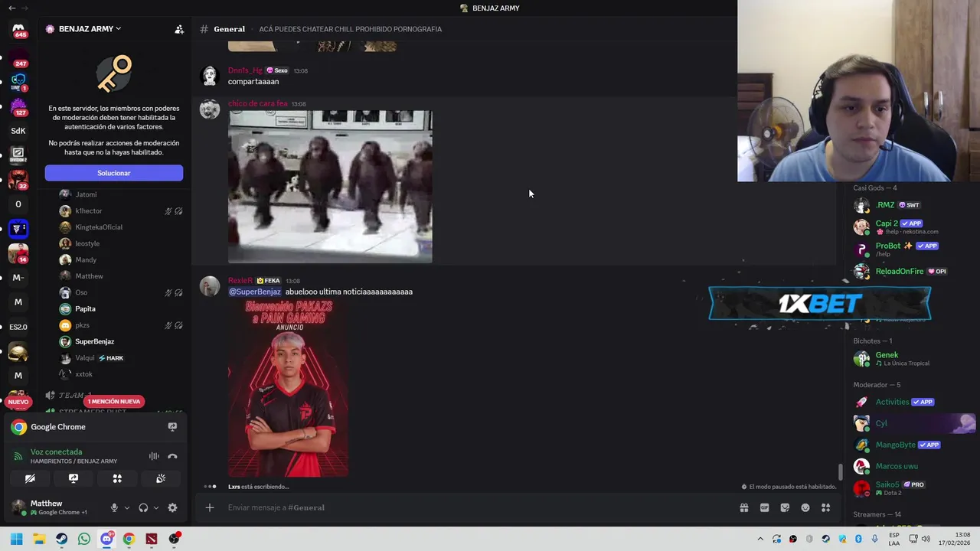Click the red NUEVO badge in the server list
The height and width of the screenshot is (551, 980).
pos(18,402)
